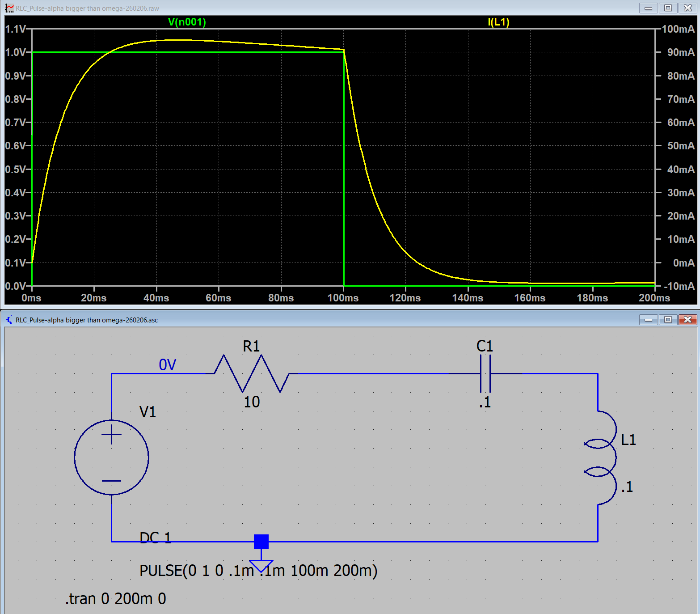
Task: Click the DC 1 text near V1
Action: [155, 537]
